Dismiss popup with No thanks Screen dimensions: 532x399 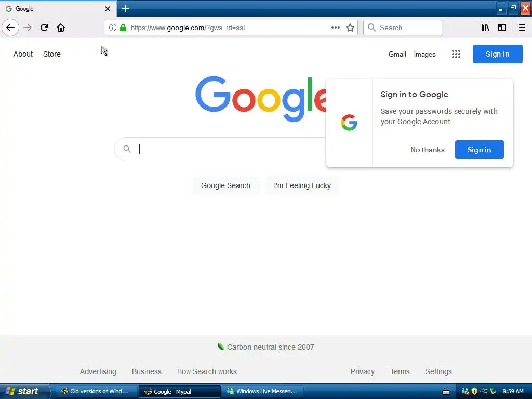(x=427, y=150)
